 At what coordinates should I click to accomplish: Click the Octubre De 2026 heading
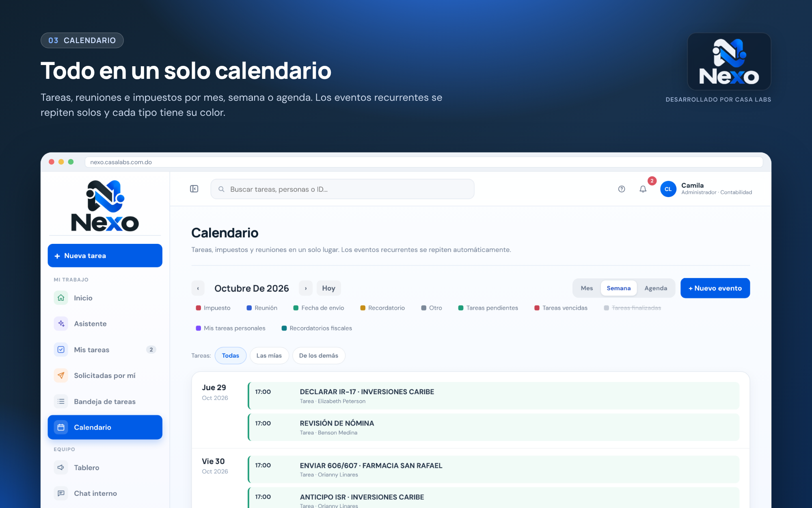(x=252, y=288)
